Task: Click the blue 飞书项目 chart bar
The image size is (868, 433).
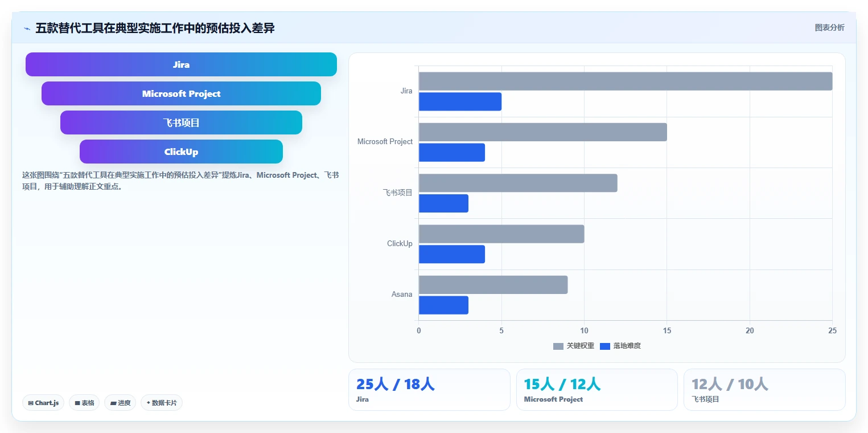Action: coord(443,203)
